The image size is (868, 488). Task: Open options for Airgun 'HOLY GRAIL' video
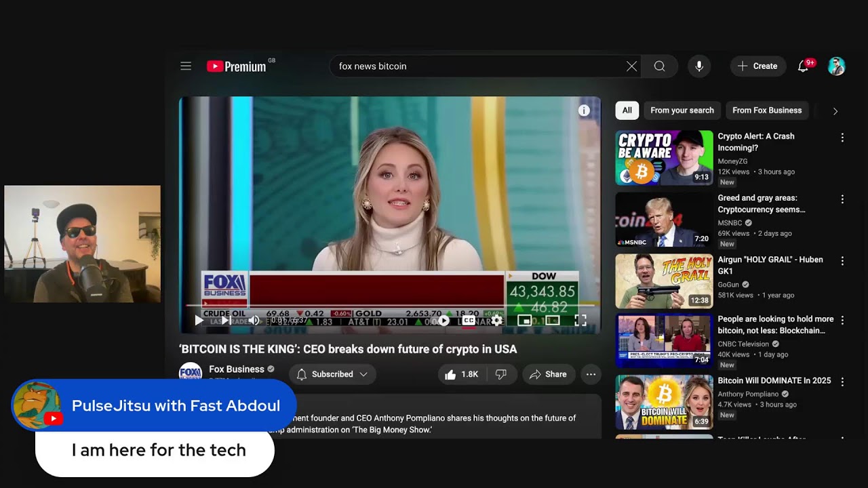[x=842, y=261]
